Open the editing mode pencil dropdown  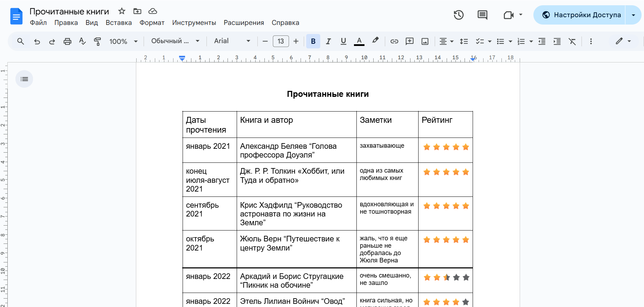(x=623, y=41)
